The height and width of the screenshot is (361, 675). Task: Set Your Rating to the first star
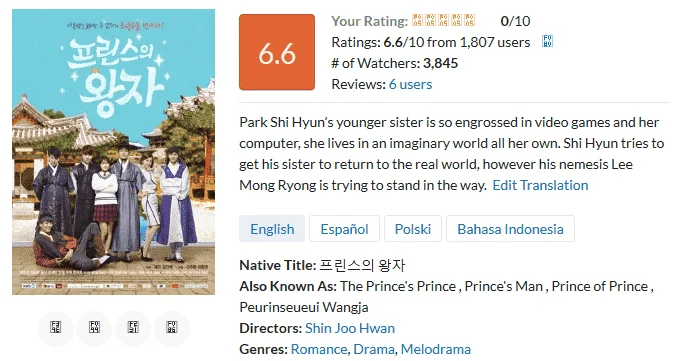417,20
